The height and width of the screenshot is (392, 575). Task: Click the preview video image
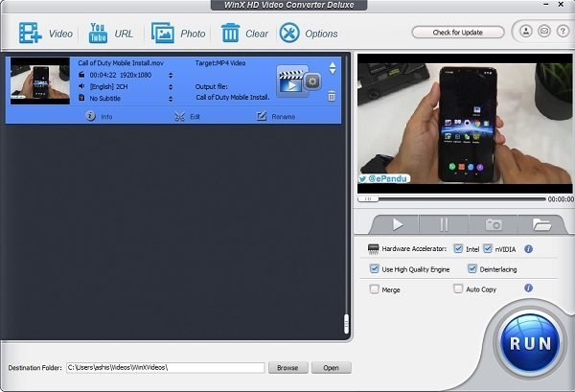click(465, 124)
